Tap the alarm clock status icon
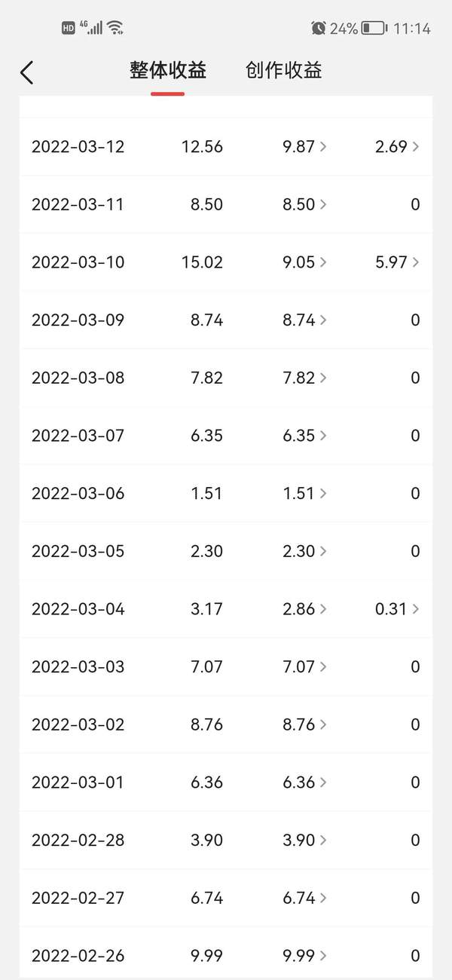 [318, 29]
